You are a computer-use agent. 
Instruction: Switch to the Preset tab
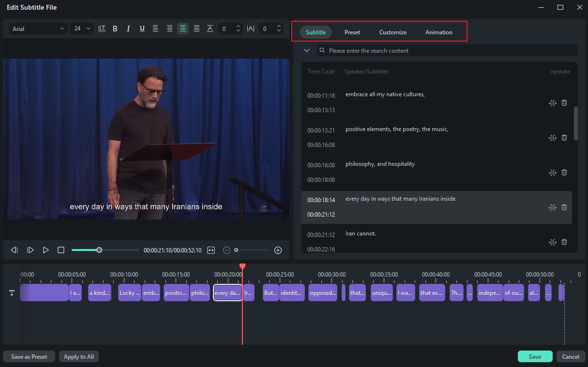click(352, 32)
